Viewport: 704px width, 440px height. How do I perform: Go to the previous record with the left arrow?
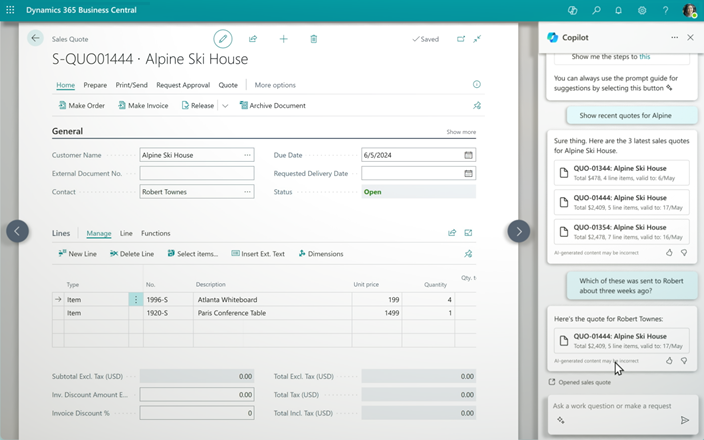[18, 231]
